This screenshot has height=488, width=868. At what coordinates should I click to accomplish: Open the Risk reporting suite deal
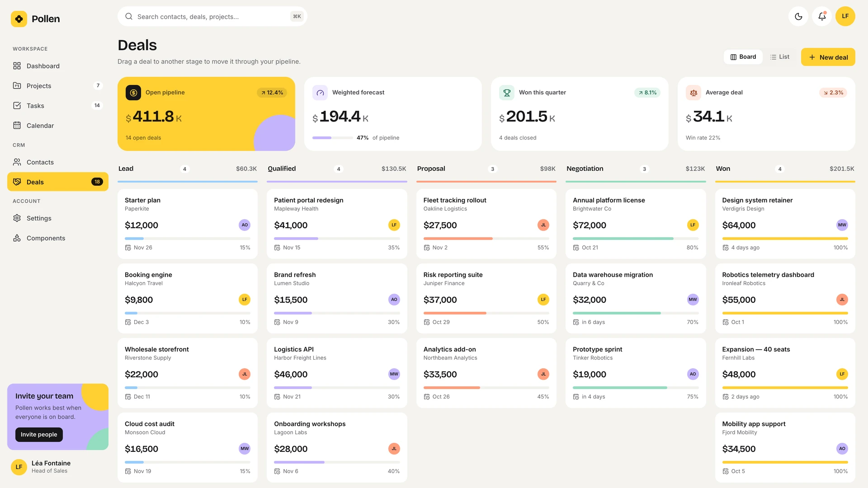tap(486, 298)
